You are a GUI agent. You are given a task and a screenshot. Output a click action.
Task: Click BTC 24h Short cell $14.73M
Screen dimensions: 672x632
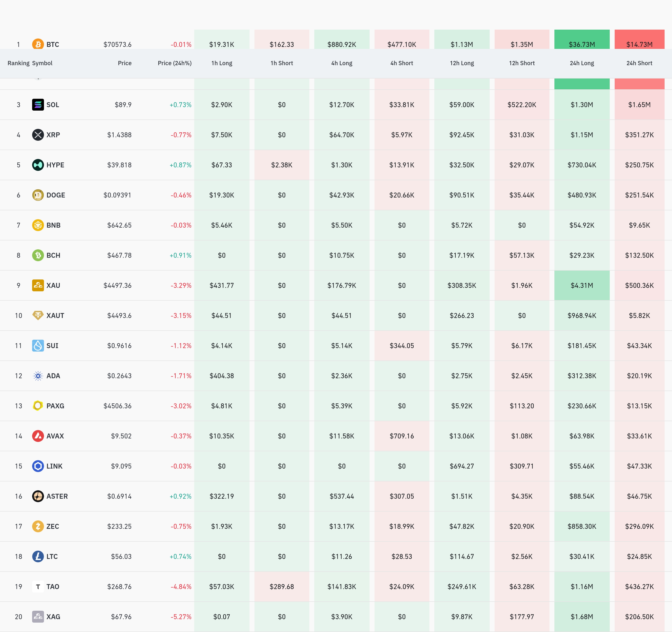pyautogui.click(x=639, y=42)
